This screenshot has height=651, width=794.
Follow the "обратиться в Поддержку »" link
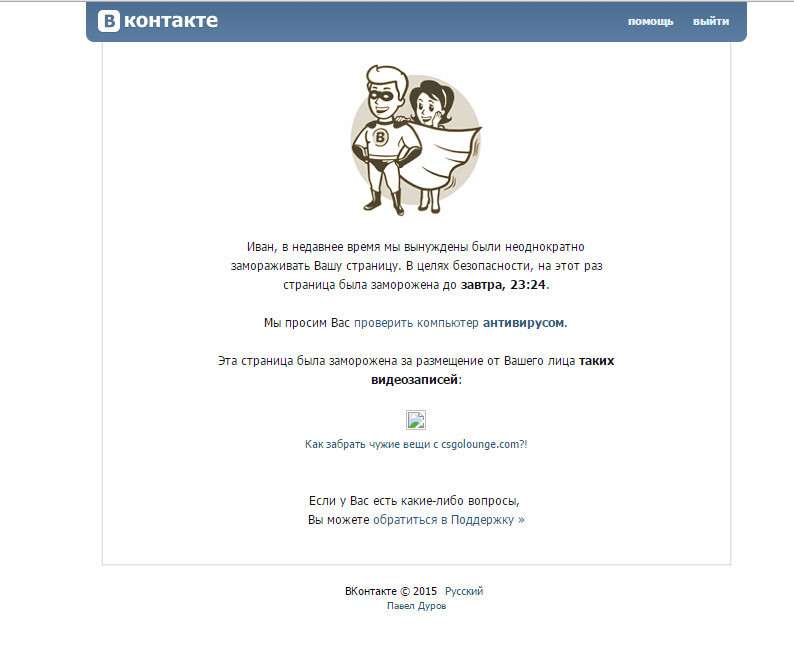(449, 520)
